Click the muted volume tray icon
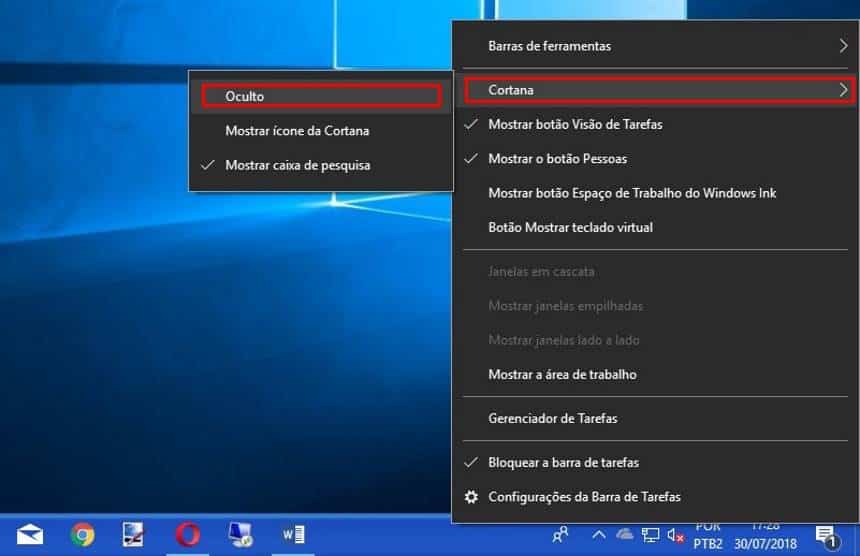This screenshot has height=556, width=860. point(675,535)
